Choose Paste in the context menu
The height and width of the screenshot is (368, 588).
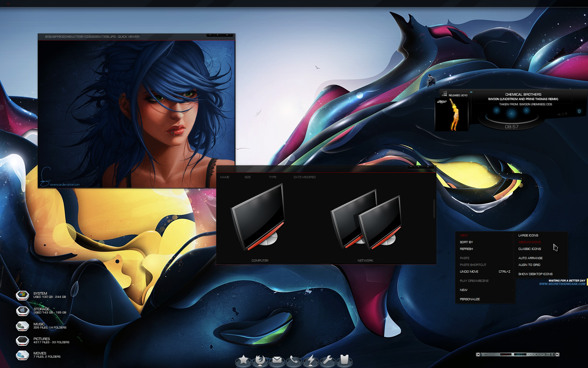tap(486, 258)
